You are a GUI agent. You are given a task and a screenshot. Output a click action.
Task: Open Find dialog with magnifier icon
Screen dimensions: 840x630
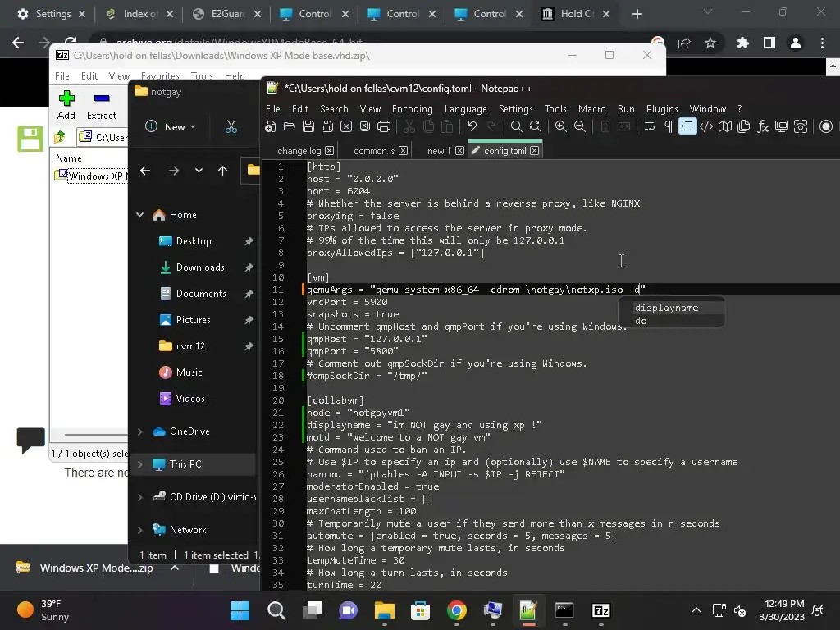(x=516, y=126)
